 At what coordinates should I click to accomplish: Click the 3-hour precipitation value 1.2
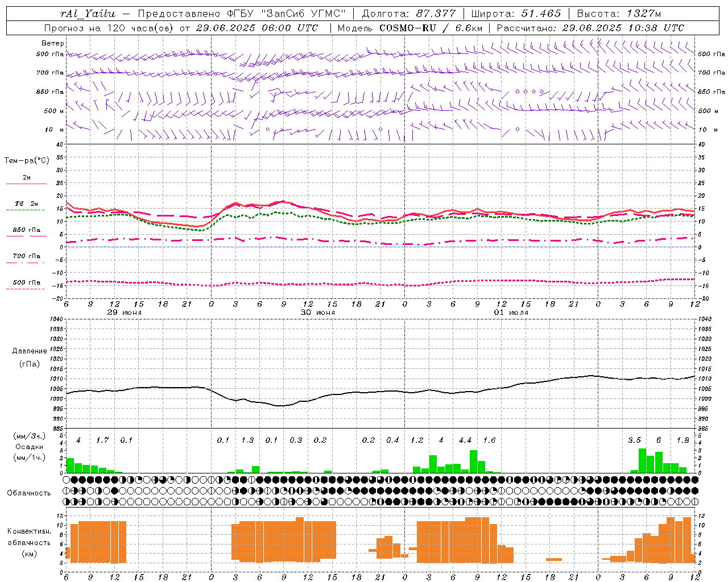417,440
